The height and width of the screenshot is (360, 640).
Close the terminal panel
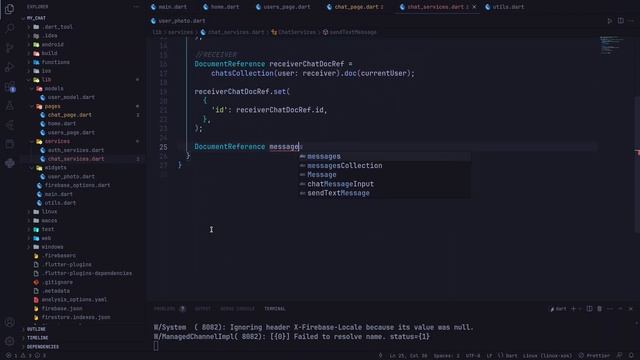tap(631, 309)
